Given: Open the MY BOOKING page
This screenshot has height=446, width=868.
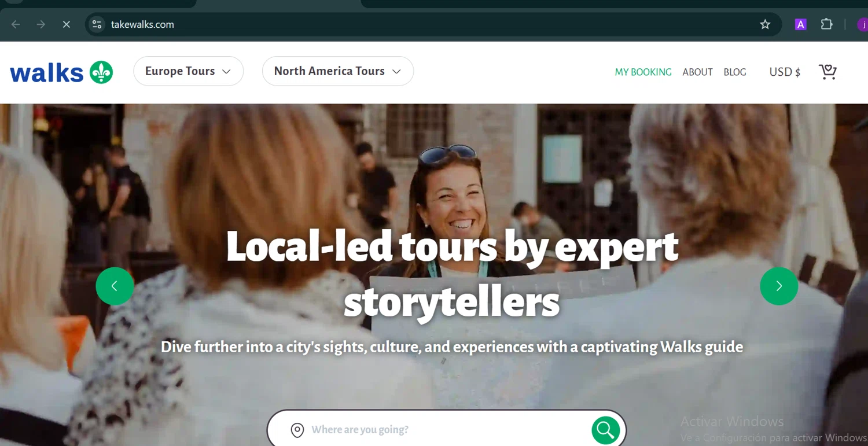Looking at the screenshot, I should 643,72.
